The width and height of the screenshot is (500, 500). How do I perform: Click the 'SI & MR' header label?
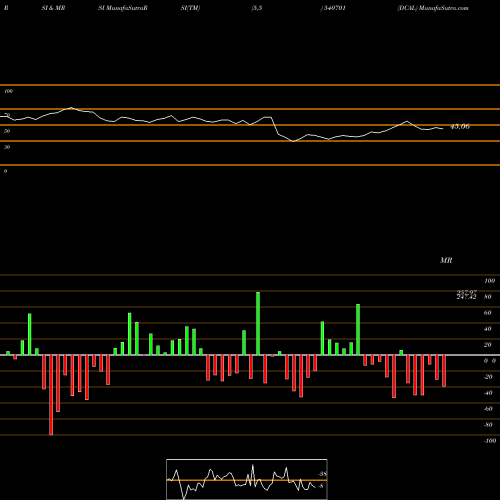click(x=53, y=8)
